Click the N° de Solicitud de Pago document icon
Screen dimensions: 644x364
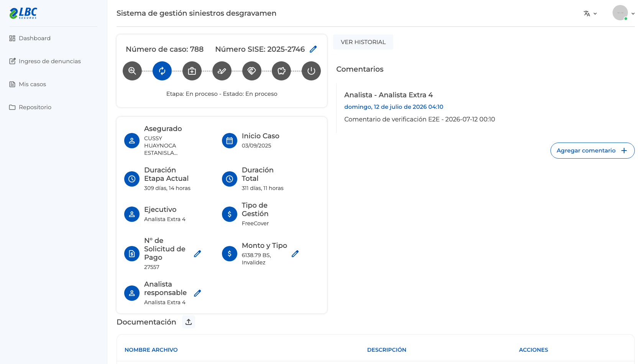pyautogui.click(x=132, y=254)
